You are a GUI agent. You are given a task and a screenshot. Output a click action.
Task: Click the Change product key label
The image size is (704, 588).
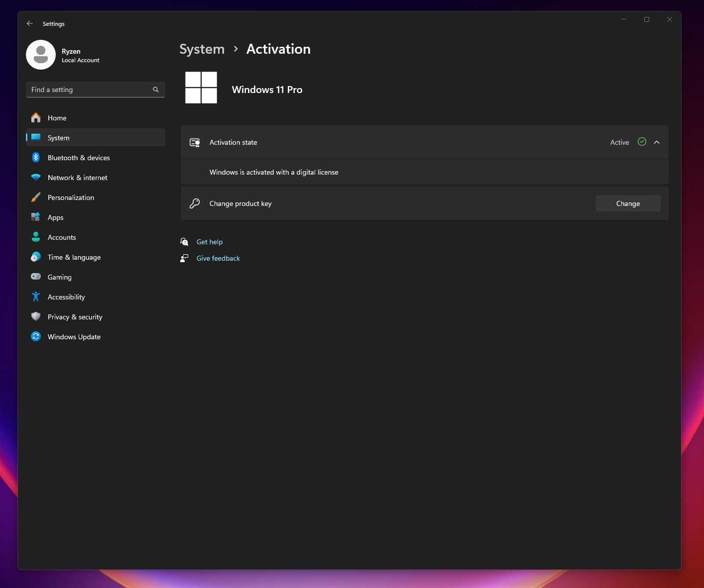click(x=240, y=203)
